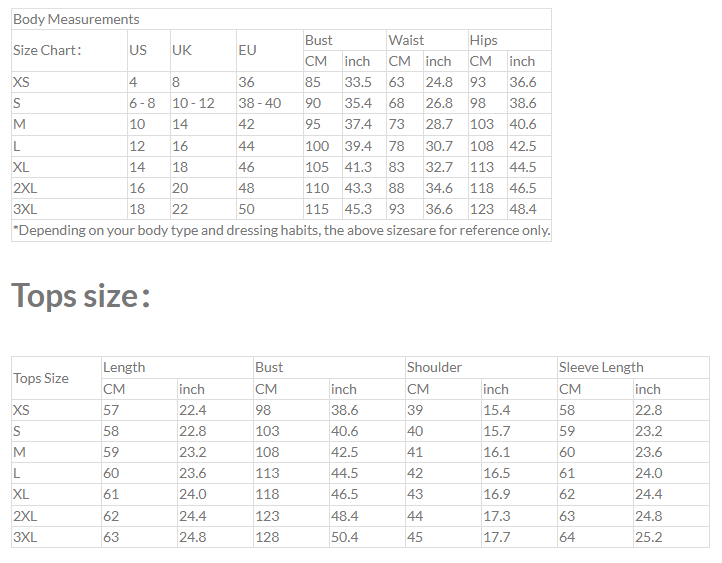
Task: Click EU size 38 - 40 cell
Action: click(x=259, y=103)
